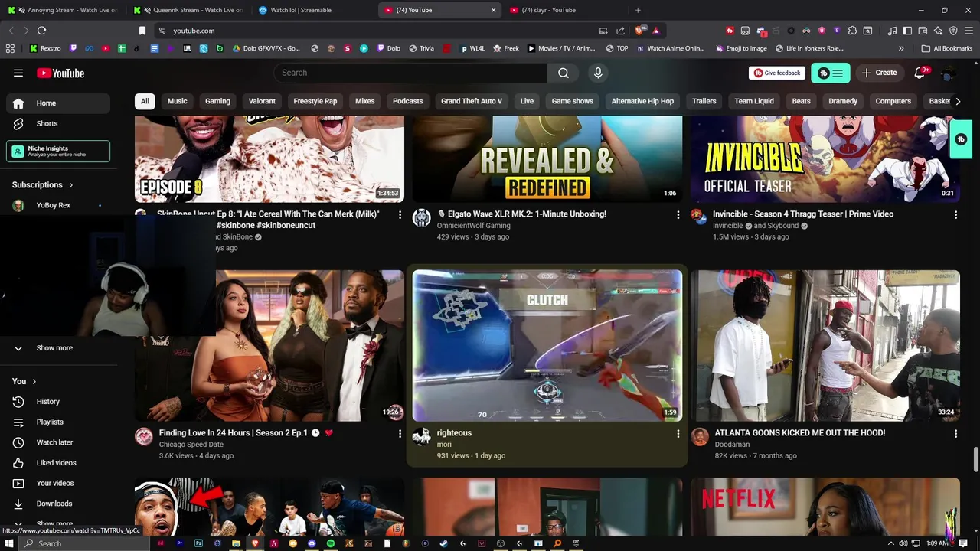This screenshot has height=551, width=980.
Task: Expand the bookmarks overflow chevron
Action: tap(901, 48)
